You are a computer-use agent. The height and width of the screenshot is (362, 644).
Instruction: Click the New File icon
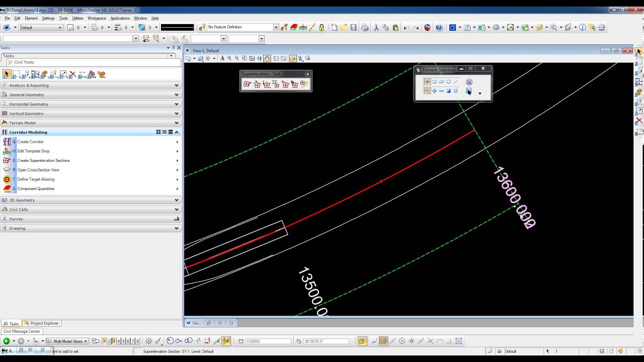pos(334,28)
